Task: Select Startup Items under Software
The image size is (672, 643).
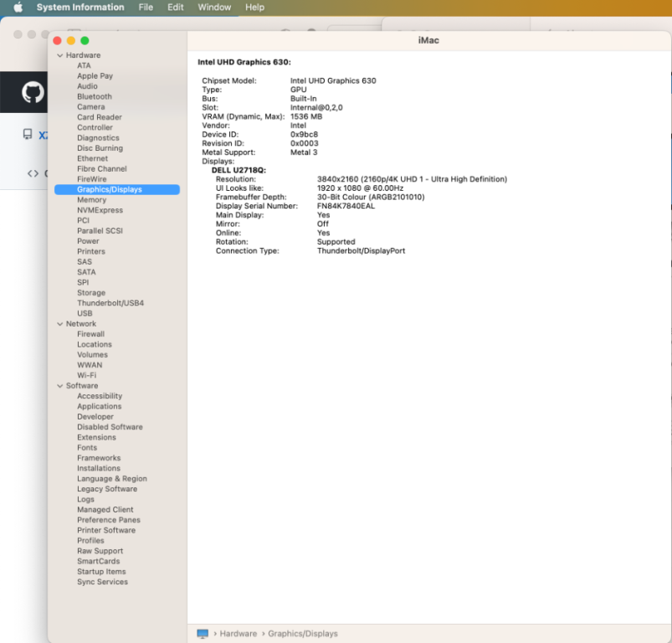Action: point(101,572)
